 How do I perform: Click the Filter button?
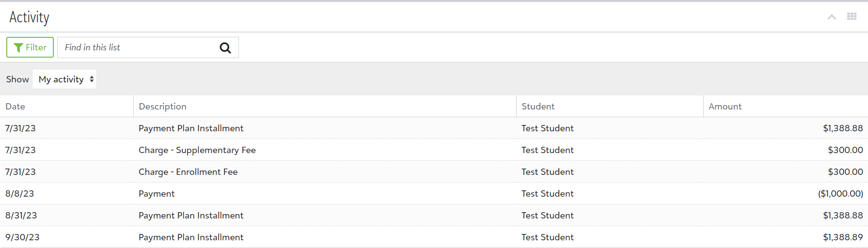pyautogui.click(x=30, y=47)
